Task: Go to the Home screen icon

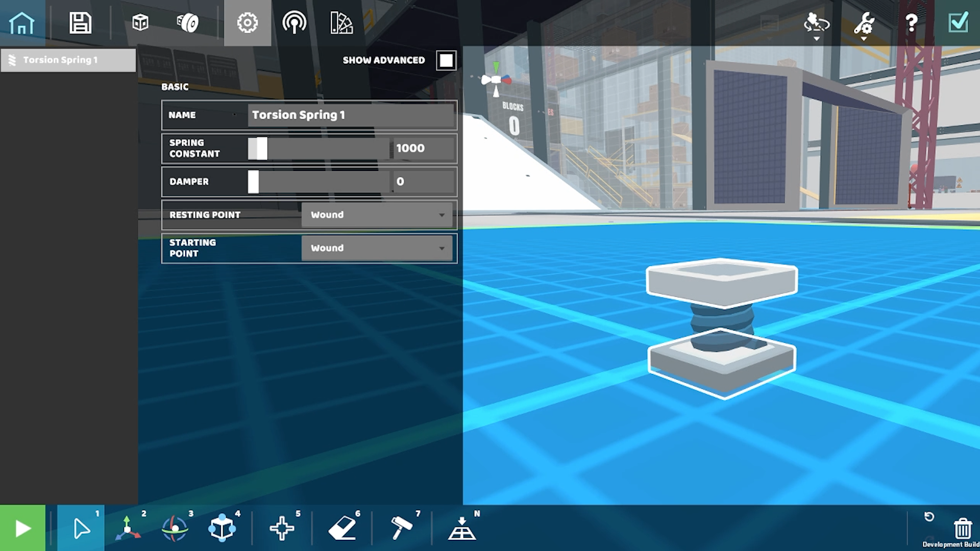Action: point(22,23)
